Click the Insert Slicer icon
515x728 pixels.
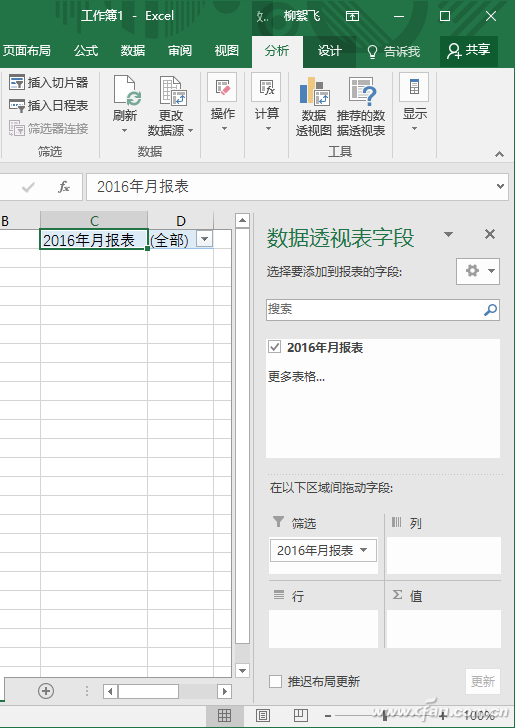(17, 83)
